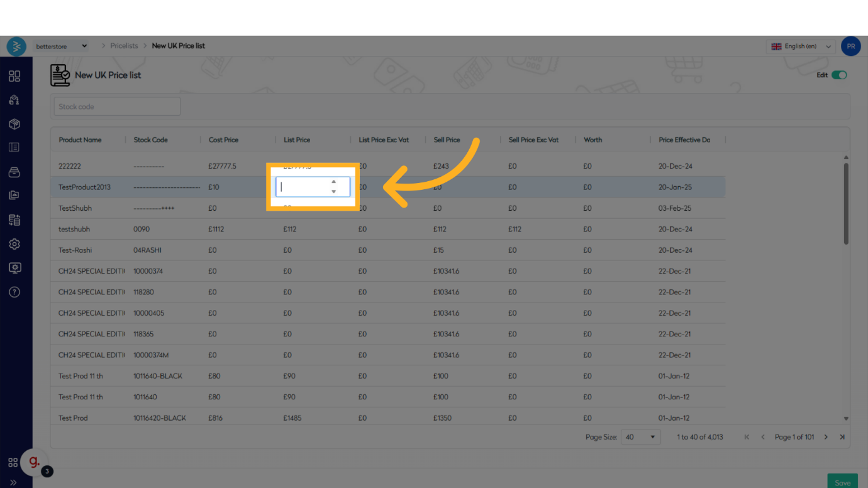Sort by the Cost Price column header
Image resolution: width=868 pixels, height=488 pixels.
click(223, 140)
